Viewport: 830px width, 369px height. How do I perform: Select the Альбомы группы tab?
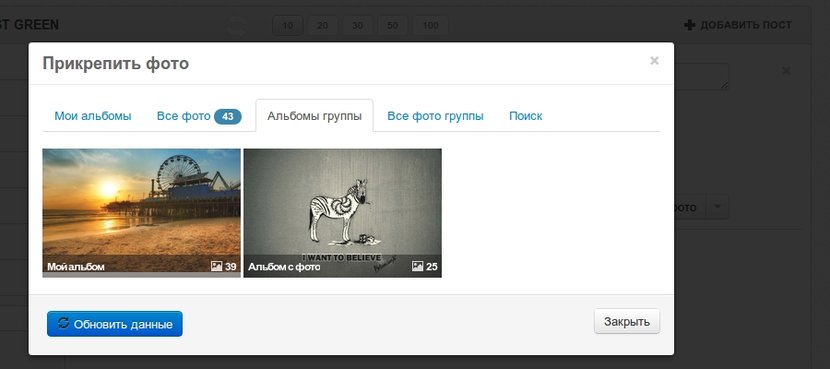click(314, 116)
